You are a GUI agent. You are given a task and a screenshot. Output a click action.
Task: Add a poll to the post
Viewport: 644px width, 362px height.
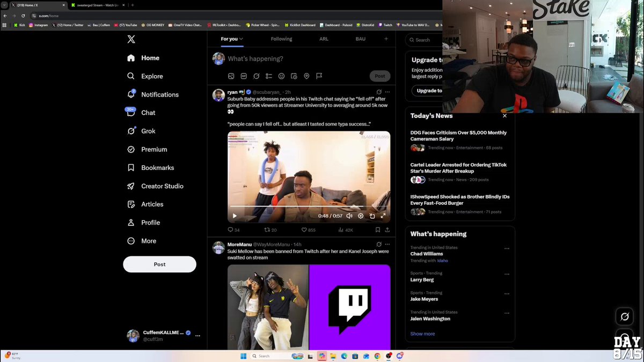point(269,76)
